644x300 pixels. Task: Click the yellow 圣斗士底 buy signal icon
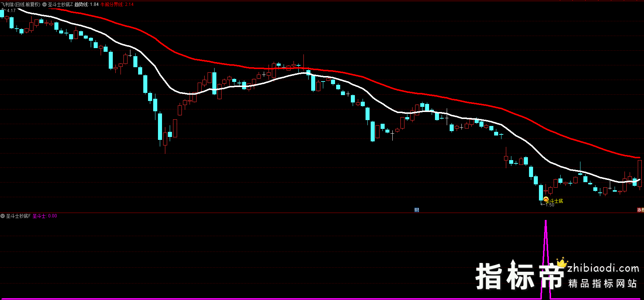click(x=546, y=200)
